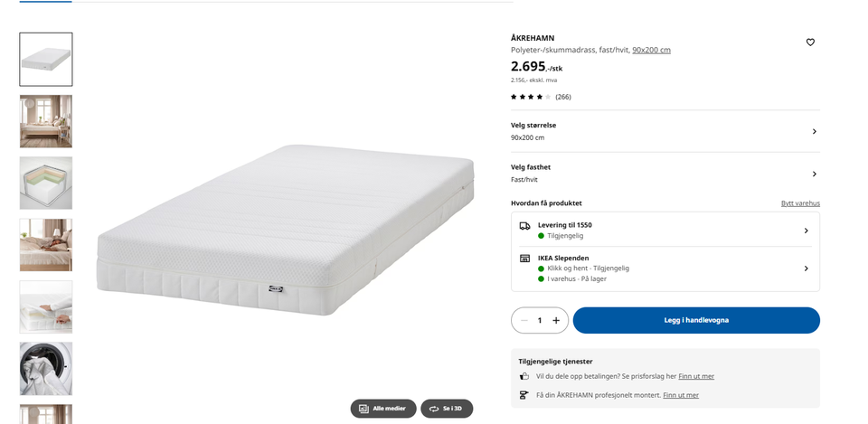This screenshot has width=868, height=424.
Task: Select the bedroom scene thumbnail
Action: (46, 121)
